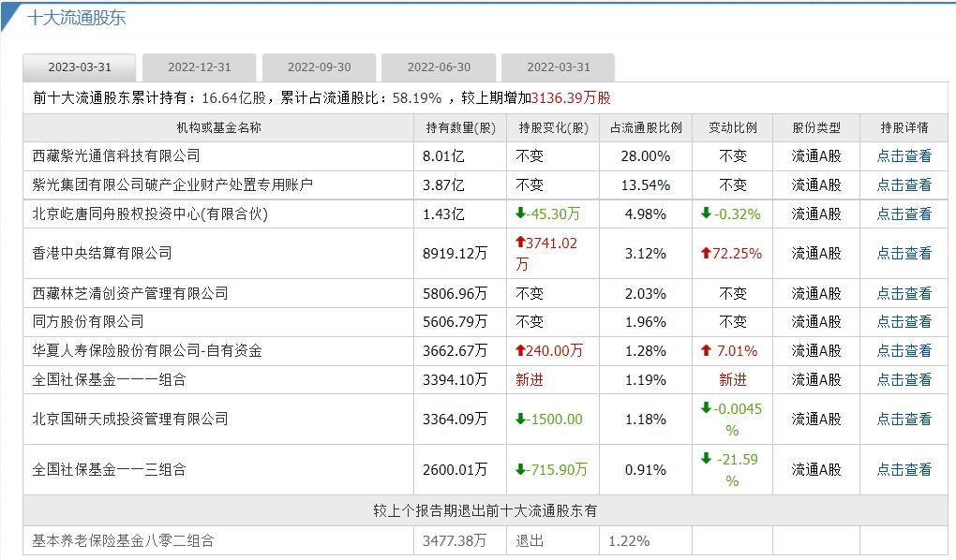Click red up arrow beside 7.01%

(x=706, y=350)
